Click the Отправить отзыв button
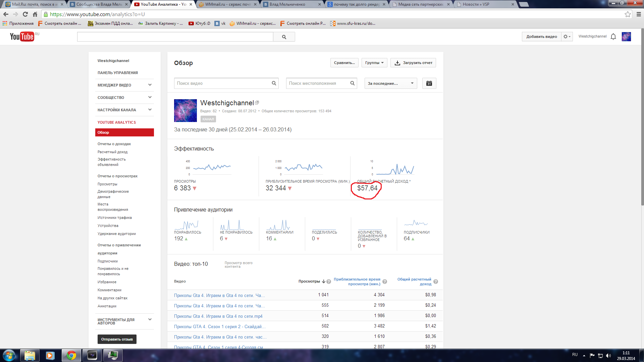The width and height of the screenshot is (644, 362). [x=117, y=339]
